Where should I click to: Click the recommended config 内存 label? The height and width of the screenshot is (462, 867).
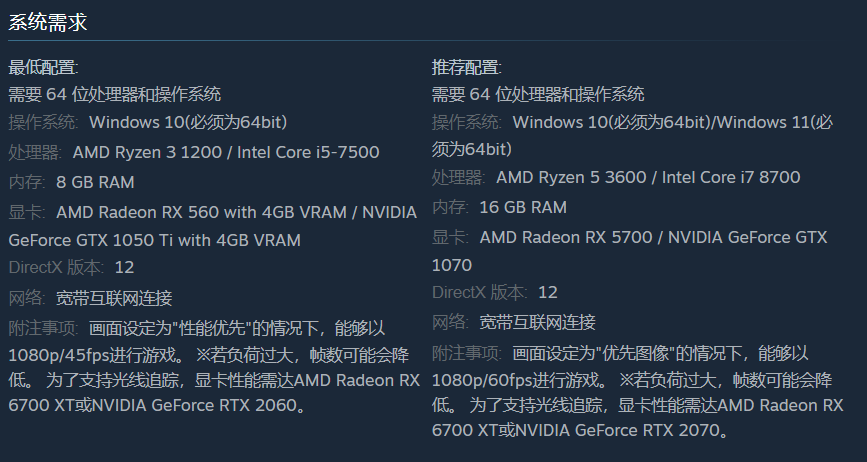pyautogui.click(x=450, y=207)
